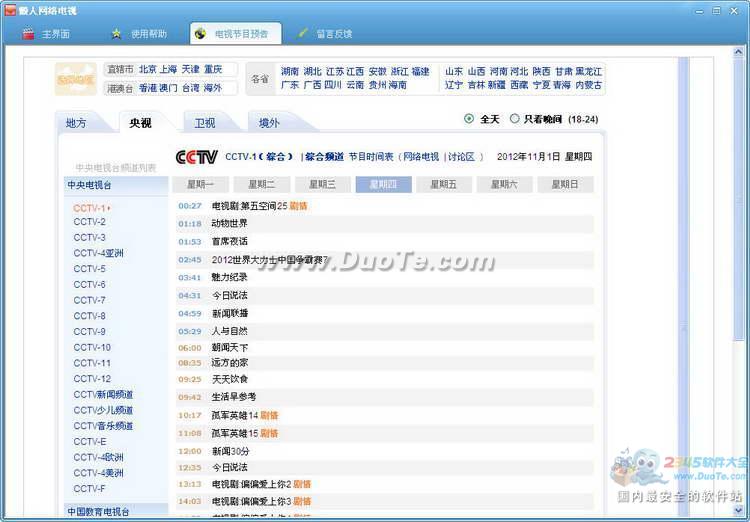Show schedule for 星期六

pyautogui.click(x=504, y=184)
